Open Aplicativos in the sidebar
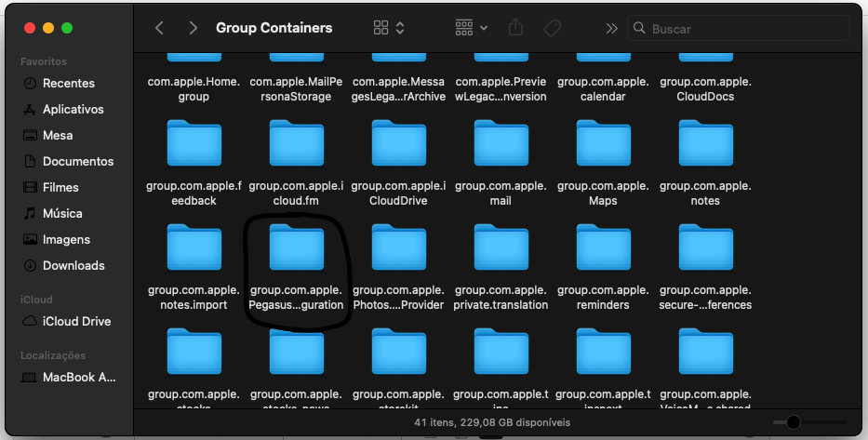The width and height of the screenshot is (868, 440). pyautogui.click(x=73, y=109)
